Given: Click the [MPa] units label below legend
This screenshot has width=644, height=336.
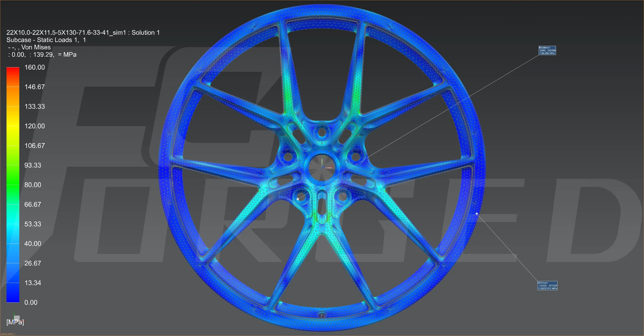Looking at the screenshot, I should (15, 322).
